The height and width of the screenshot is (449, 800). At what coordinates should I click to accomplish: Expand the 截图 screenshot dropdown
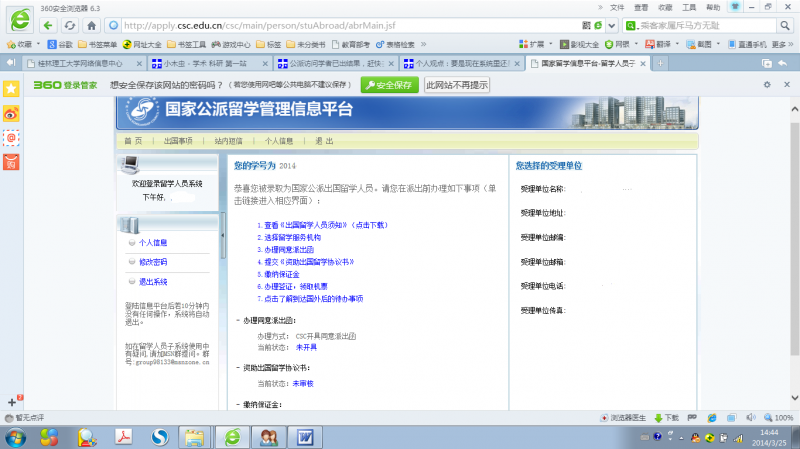coord(718,44)
